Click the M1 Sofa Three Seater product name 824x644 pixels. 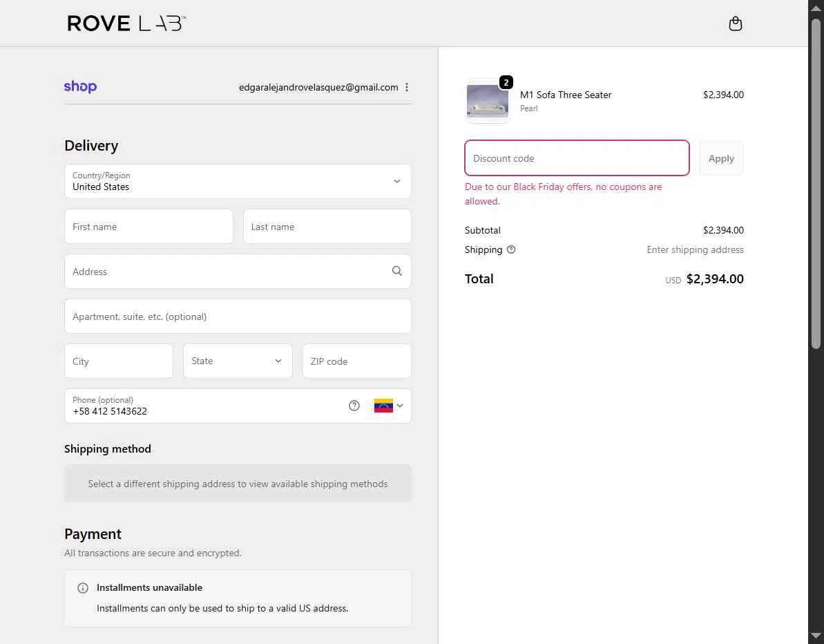point(566,95)
